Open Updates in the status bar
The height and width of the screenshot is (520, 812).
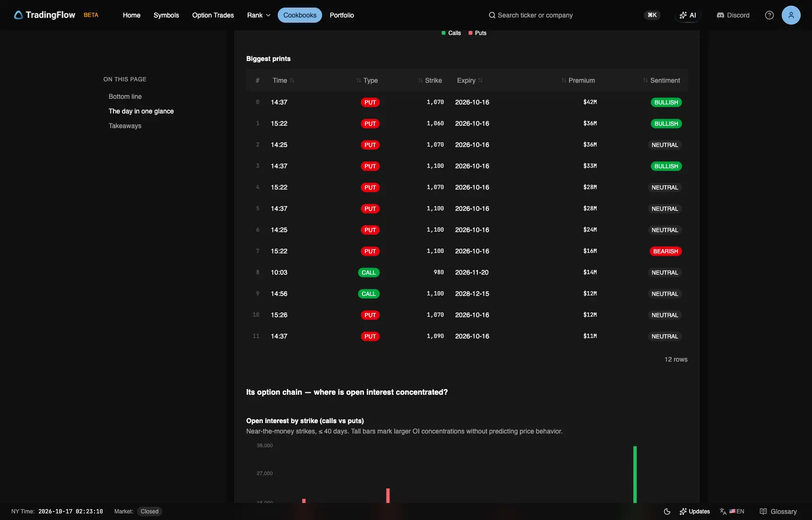click(695, 511)
